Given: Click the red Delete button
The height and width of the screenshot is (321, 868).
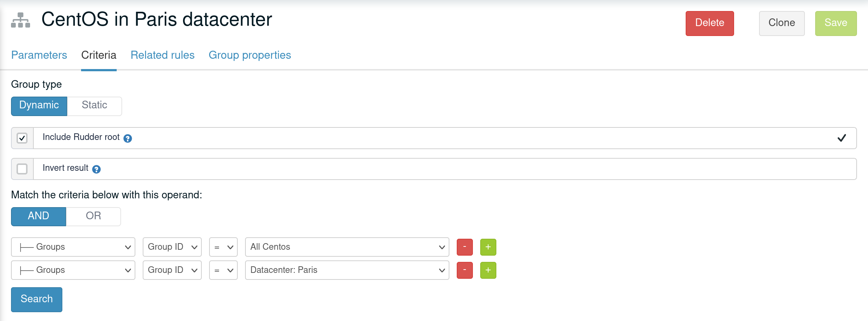Looking at the screenshot, I should coord(710,23).
